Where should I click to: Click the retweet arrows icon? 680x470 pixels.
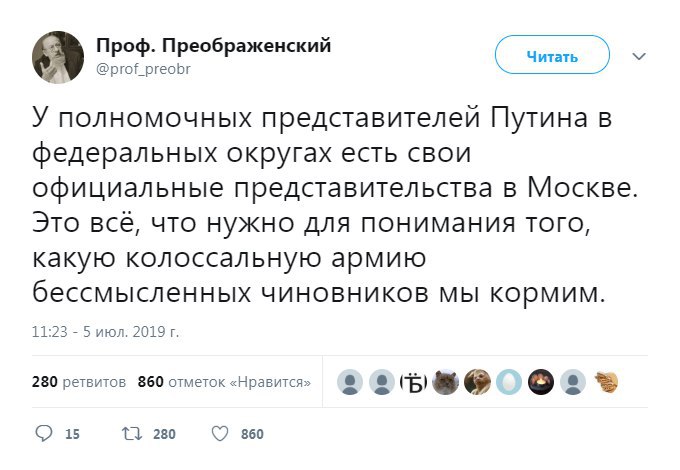pyautogui.click(x=129, y=434)
